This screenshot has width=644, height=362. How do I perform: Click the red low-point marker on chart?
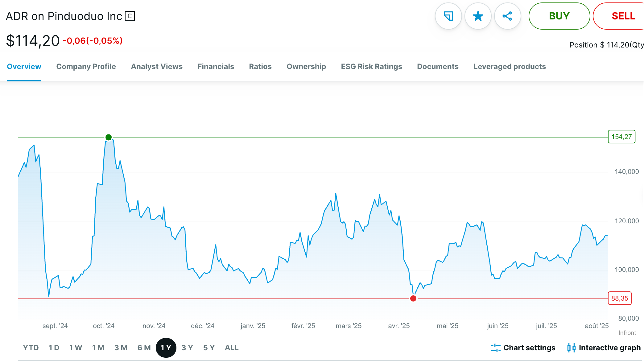413,298
